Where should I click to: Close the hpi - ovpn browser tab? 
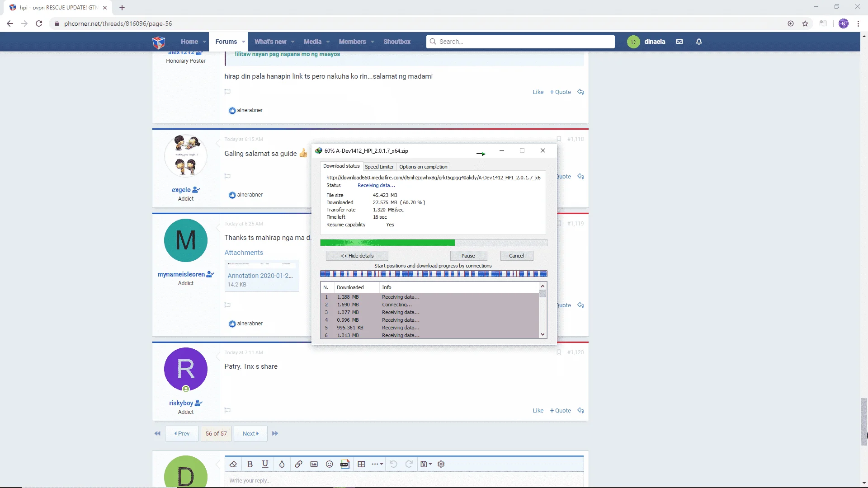pyautogui.click(x=105, y=8)
